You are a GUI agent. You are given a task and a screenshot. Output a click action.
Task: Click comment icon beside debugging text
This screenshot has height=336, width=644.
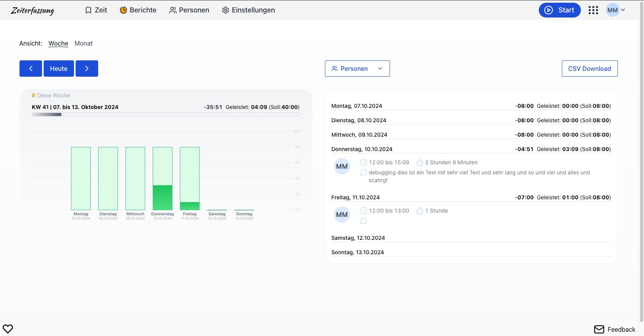[363, 172]
